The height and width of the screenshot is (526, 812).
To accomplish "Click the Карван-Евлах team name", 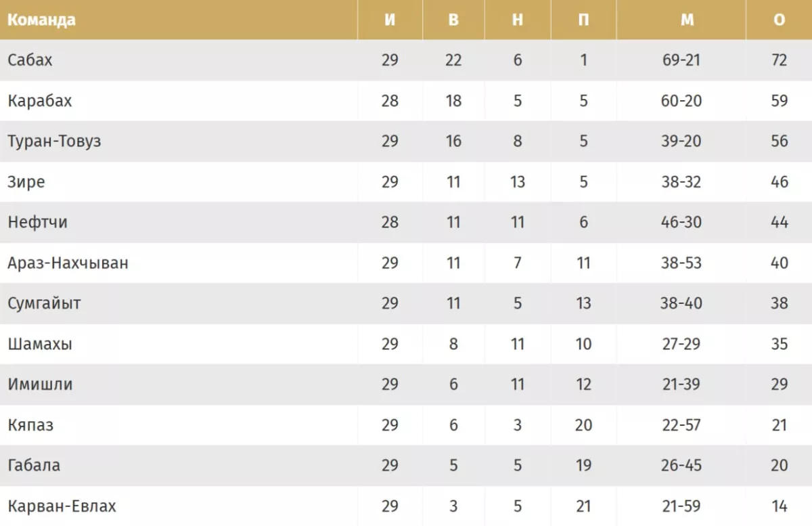I will tap(62, 506).
